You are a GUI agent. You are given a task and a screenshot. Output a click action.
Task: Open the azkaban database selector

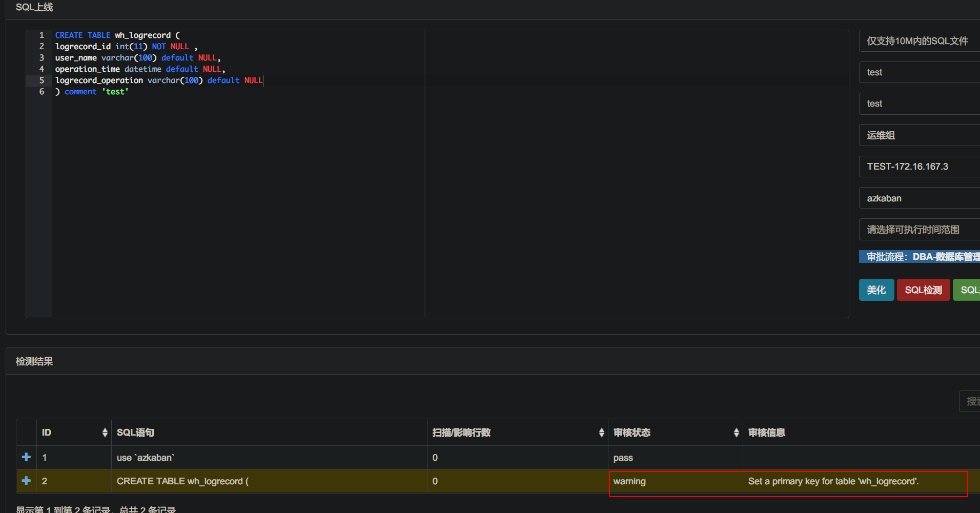coord(917,198)
